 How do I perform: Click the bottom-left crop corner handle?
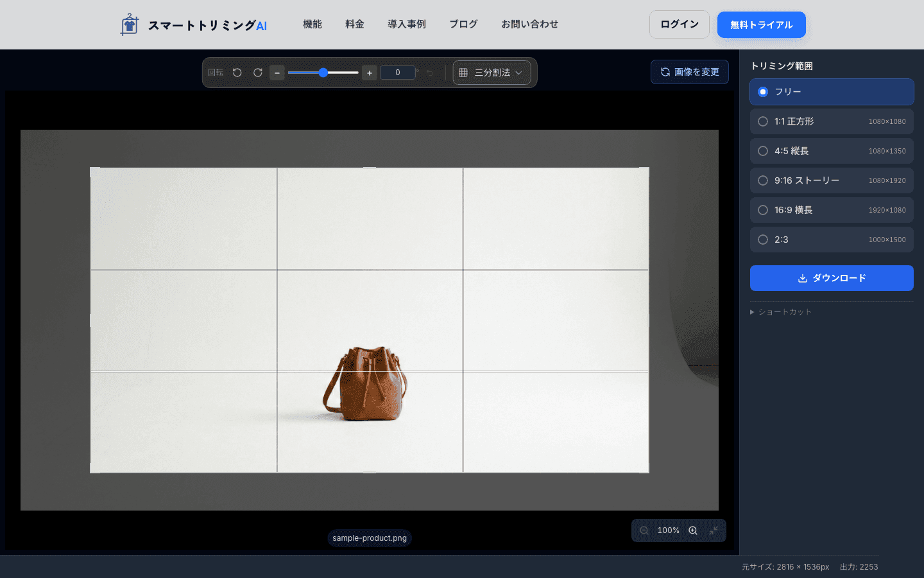(94, 469)
